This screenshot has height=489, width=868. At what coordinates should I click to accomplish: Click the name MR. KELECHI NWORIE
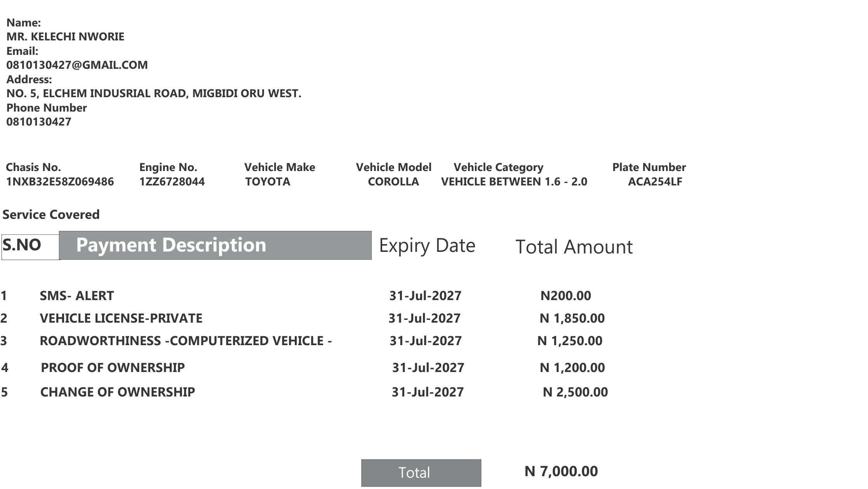click(x=65, y=37)
